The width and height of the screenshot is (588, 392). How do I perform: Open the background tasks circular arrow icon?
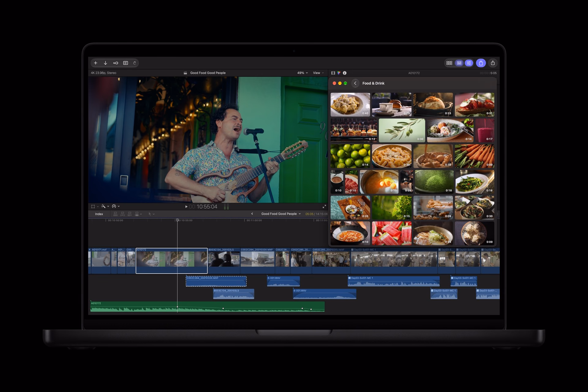[x=134, y=63]
